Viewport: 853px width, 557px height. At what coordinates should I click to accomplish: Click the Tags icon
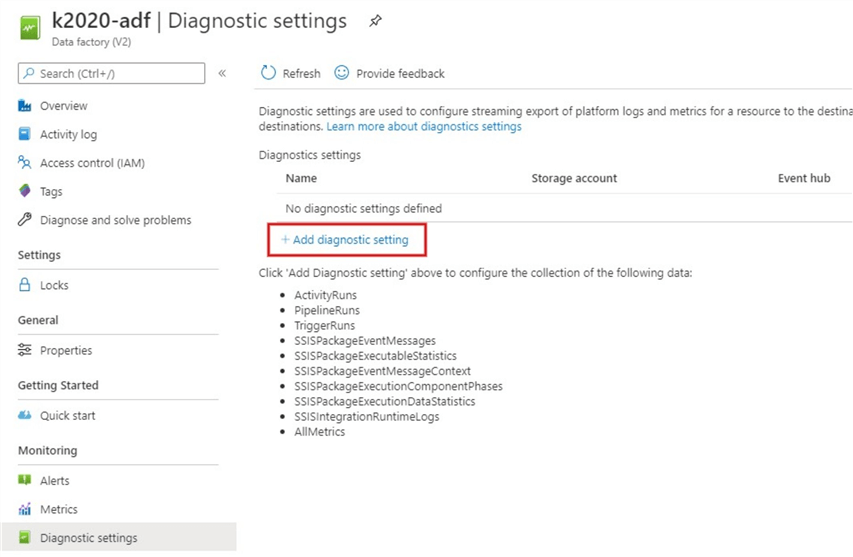click(24, 190)
